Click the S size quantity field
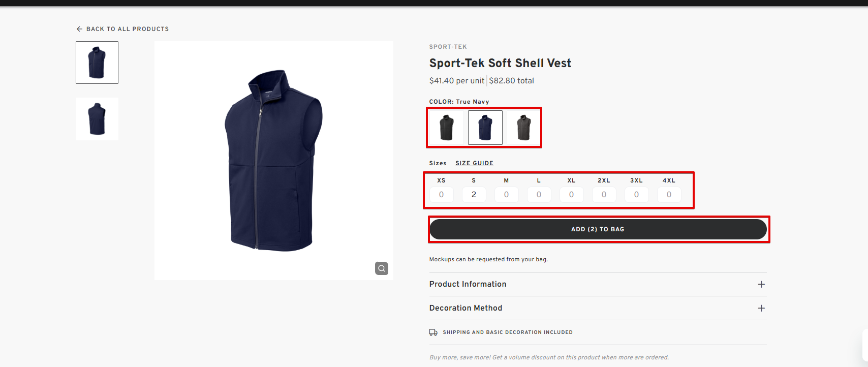This screenshot has height=367, width=868. tap(474, 195)
